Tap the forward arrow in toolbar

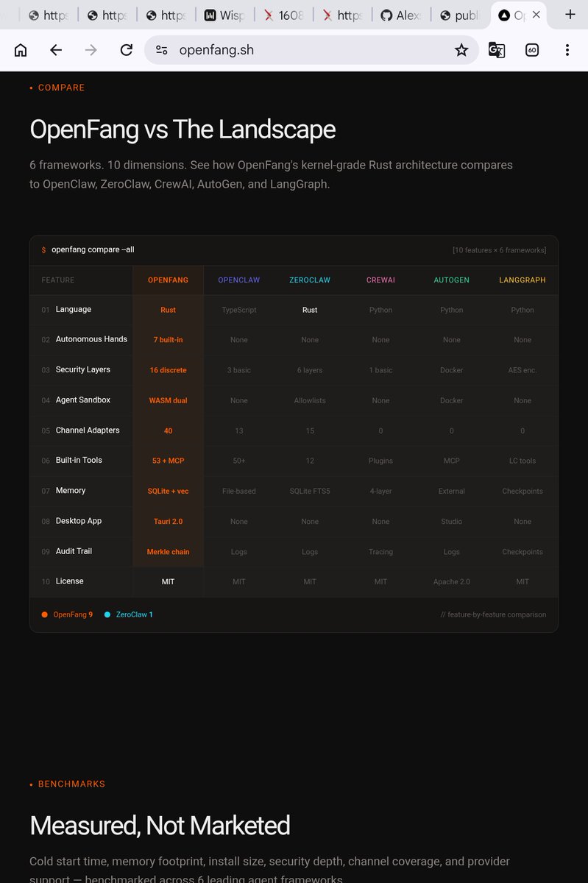91,50
